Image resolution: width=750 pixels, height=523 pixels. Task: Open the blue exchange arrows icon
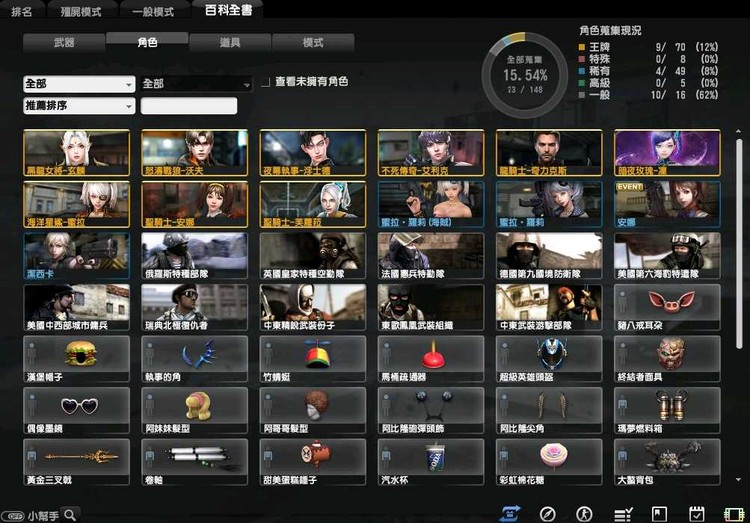(x=510, y=514)
